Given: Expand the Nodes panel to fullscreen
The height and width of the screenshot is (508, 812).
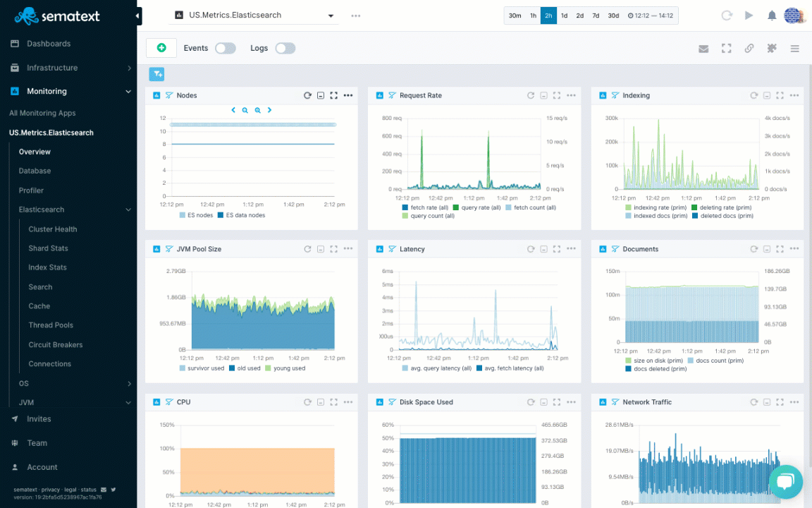Looking at the screenshot, I should tap(333, 95).
